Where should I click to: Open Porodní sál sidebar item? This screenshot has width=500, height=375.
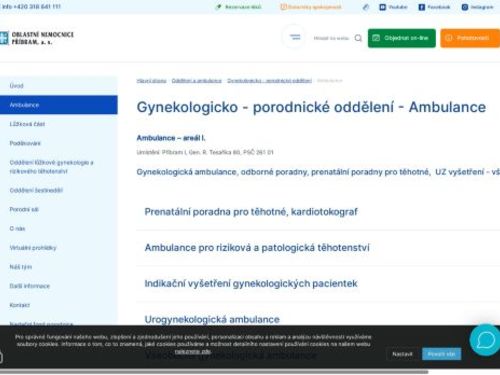[x=59, y=209]
